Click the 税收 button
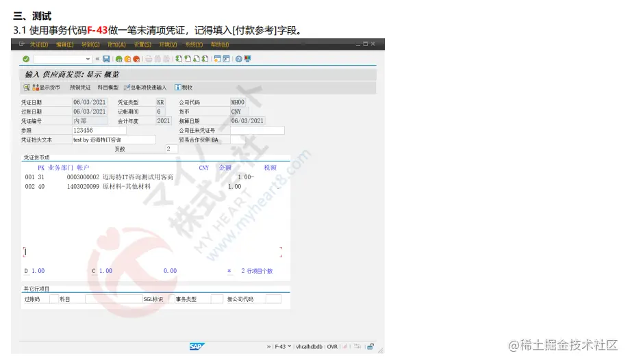Viewport: 630px width, 364px height. pyautogui.click(x=184, y=87)
